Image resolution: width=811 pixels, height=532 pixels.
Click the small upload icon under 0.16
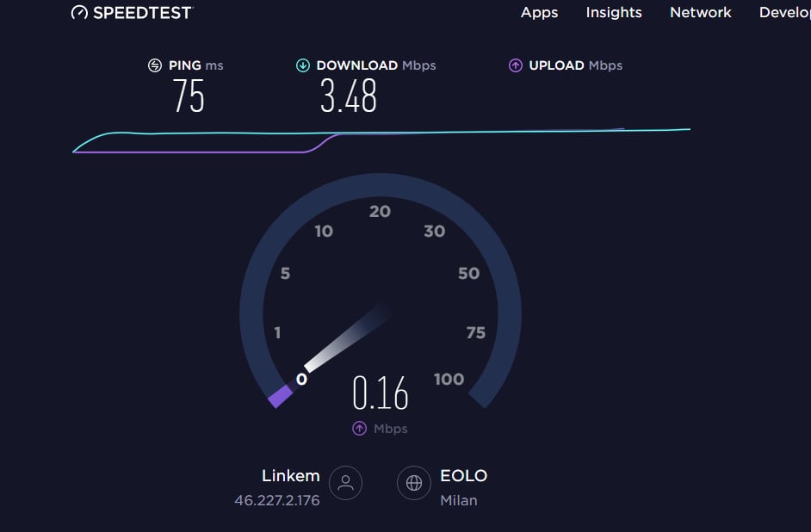(360, 429)
